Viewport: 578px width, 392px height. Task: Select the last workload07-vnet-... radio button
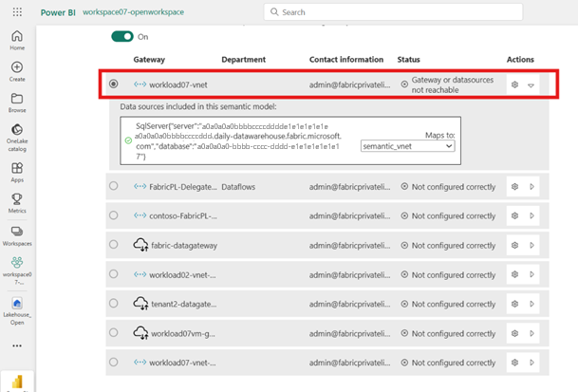point(114,363)
